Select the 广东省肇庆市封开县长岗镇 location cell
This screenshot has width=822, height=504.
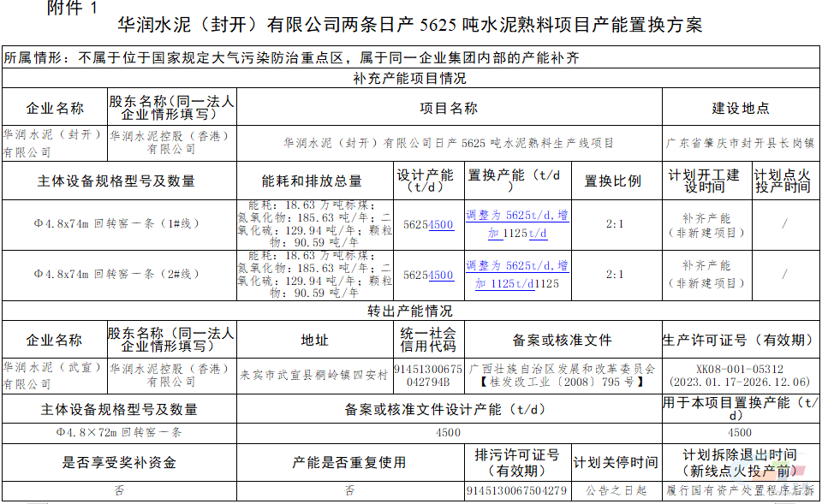point(741,143)
